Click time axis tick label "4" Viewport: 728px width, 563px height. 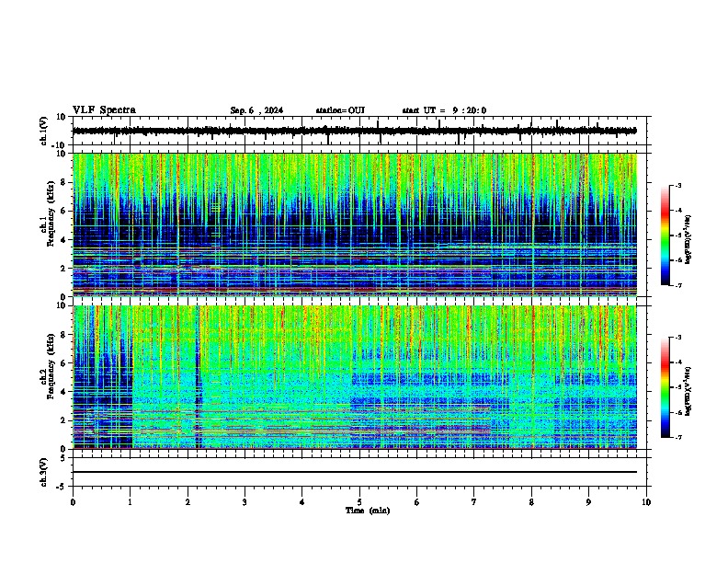(302, 502)
